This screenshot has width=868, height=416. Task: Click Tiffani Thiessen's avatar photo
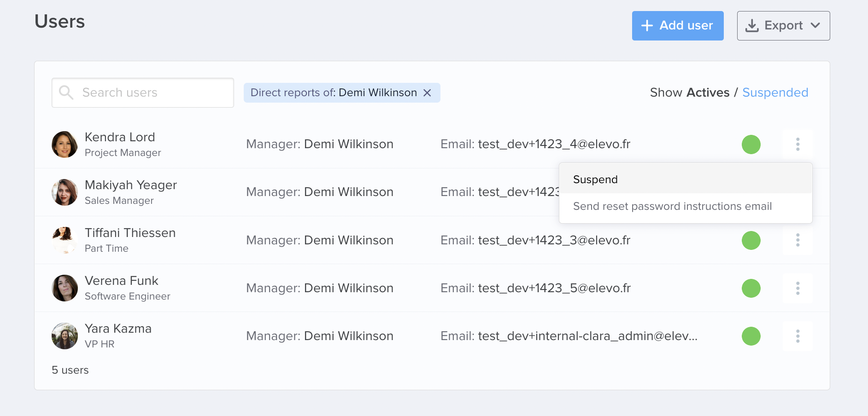coord(65,240)
